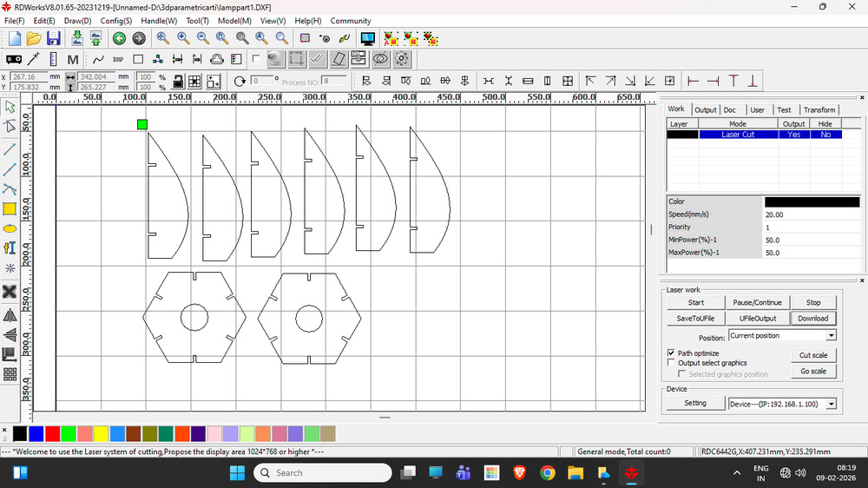Pick the blue color swatch in palette
868x488 pixels.
[36, 433]
